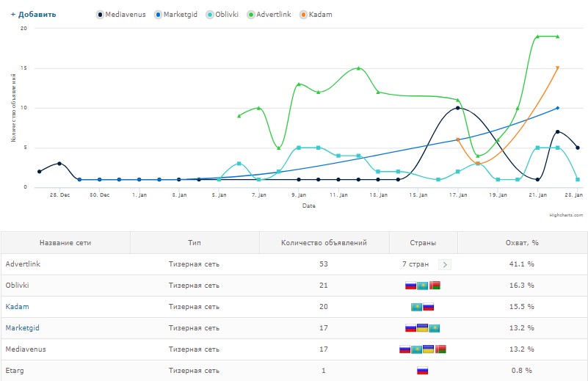Image resolution: width=588 pixels, height=381 pixels.
Task: Click the Advertlink green legend marker
Action: click(x=251, y=15)
